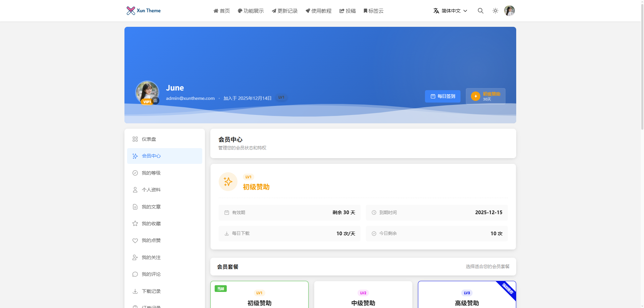
Task: Select 个人资料 in the sidebar
Action: pyautogui.click(x=151, y=190)
